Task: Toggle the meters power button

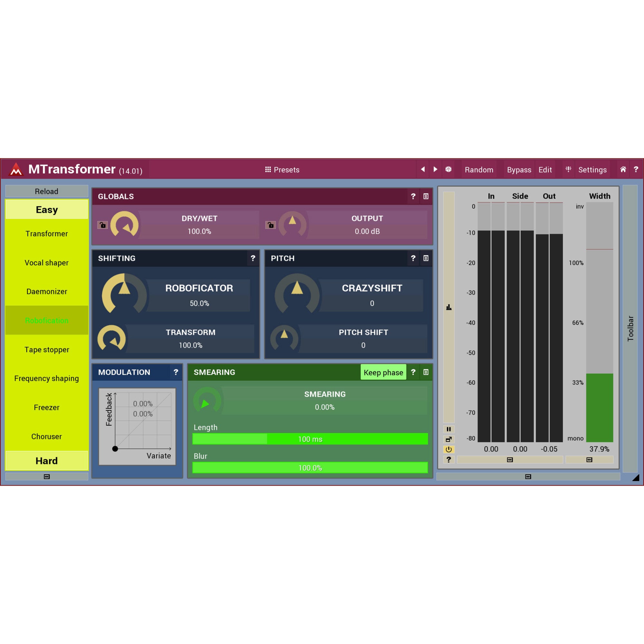Action: tap(449, 449)
